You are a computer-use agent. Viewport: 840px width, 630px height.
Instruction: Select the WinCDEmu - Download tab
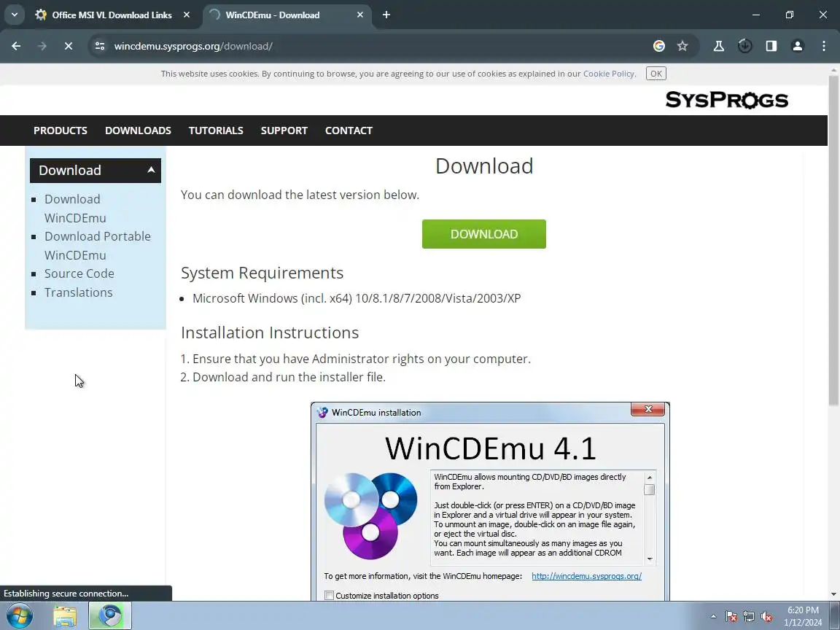point(287,15)
